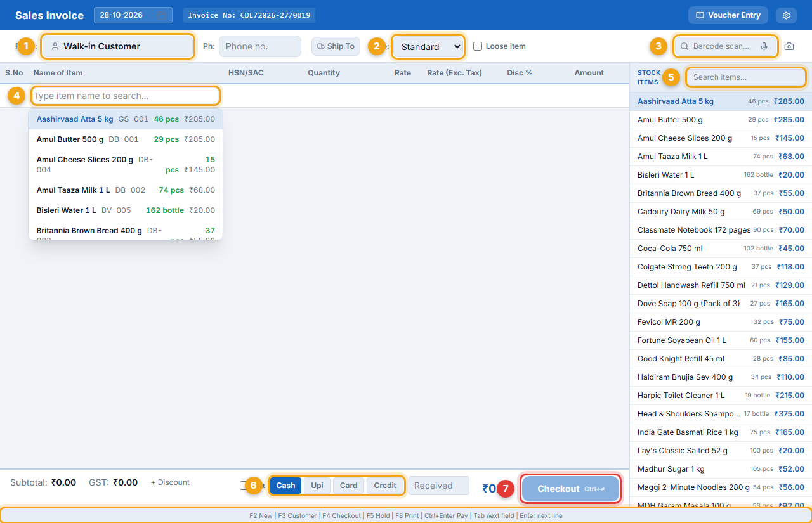Focus the Barcode scan input
Viewport: 812px width, 523px height.
725,46
